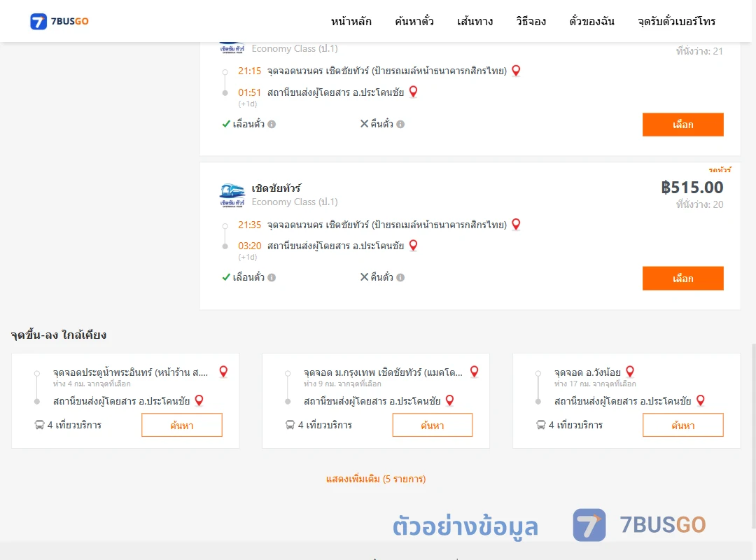756x560 pixels.
Task: Open ตั๋วของฉัน in the navigation
Action: pyautogui.click(x=591, y=22)
